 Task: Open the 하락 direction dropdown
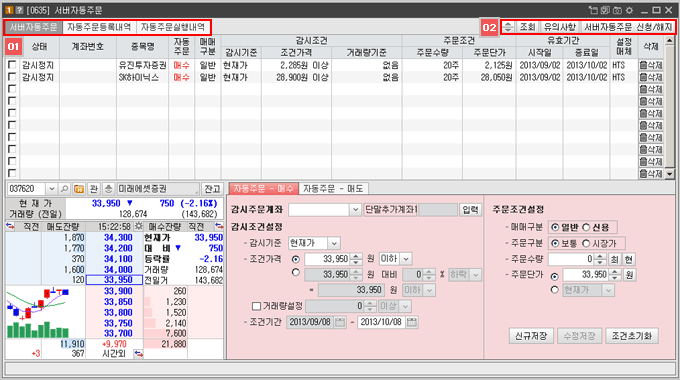[x=476, y=275]
